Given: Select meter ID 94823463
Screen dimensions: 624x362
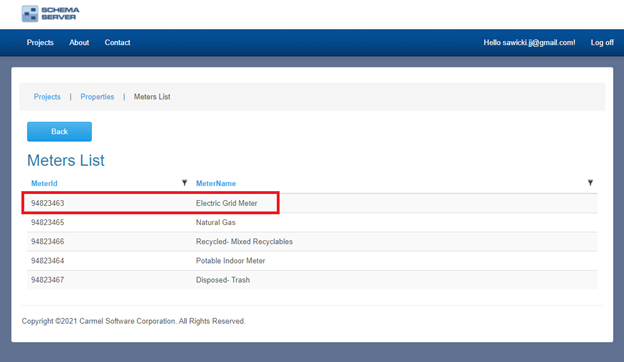Looking at the screenshot, I should click(47, 203).
